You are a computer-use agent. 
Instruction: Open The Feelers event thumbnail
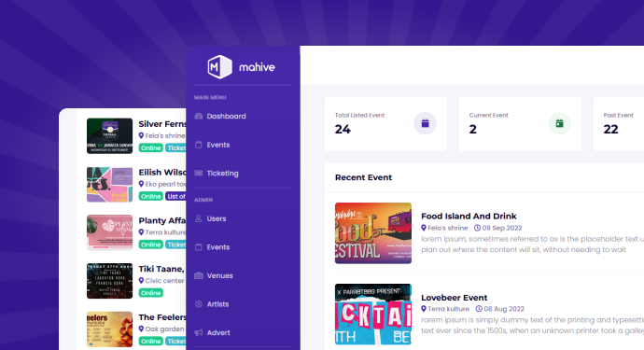(x=109, y=329)
